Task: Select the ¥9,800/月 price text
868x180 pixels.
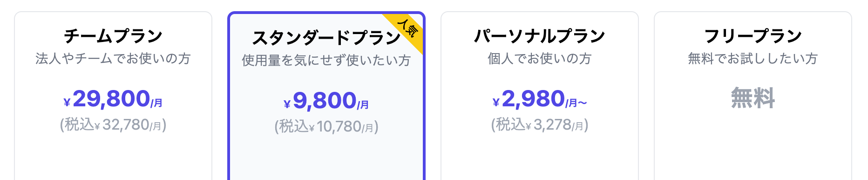Action: 326,101
